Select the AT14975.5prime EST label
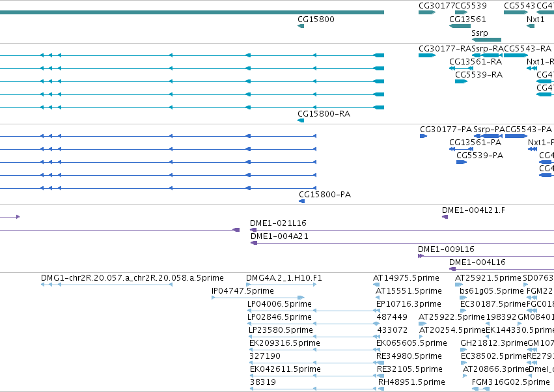Viewport: 554px width, 392px height. [x=406, y=278]
